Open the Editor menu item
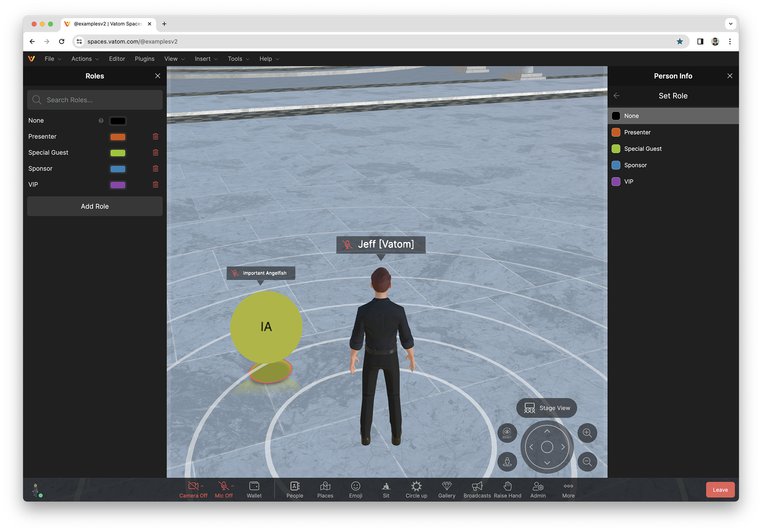762x532 pixels. [x=117, y=59]
